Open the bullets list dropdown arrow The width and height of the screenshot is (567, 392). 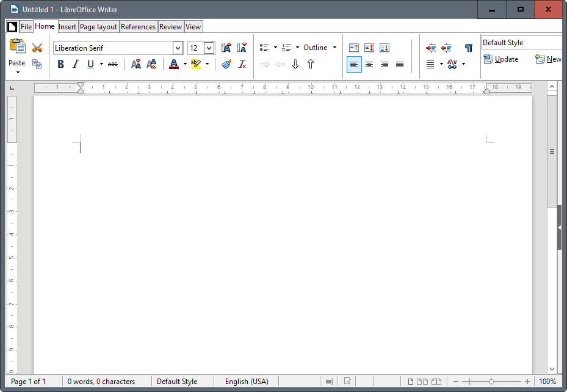point(275,48)
